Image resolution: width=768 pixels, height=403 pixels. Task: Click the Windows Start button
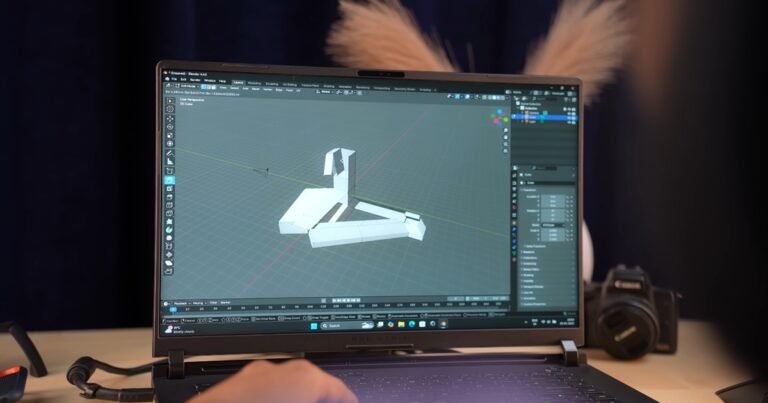[x=312, y=325]
